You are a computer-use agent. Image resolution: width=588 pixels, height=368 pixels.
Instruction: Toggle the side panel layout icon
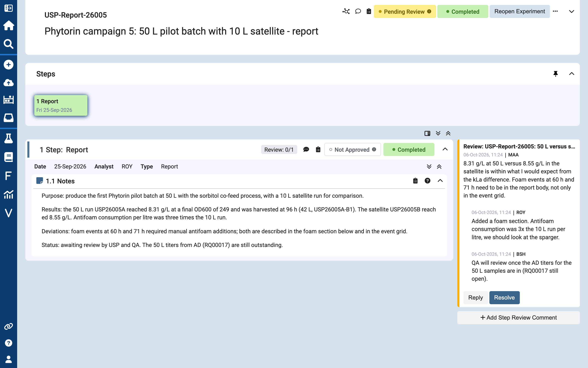coord(427,133)
